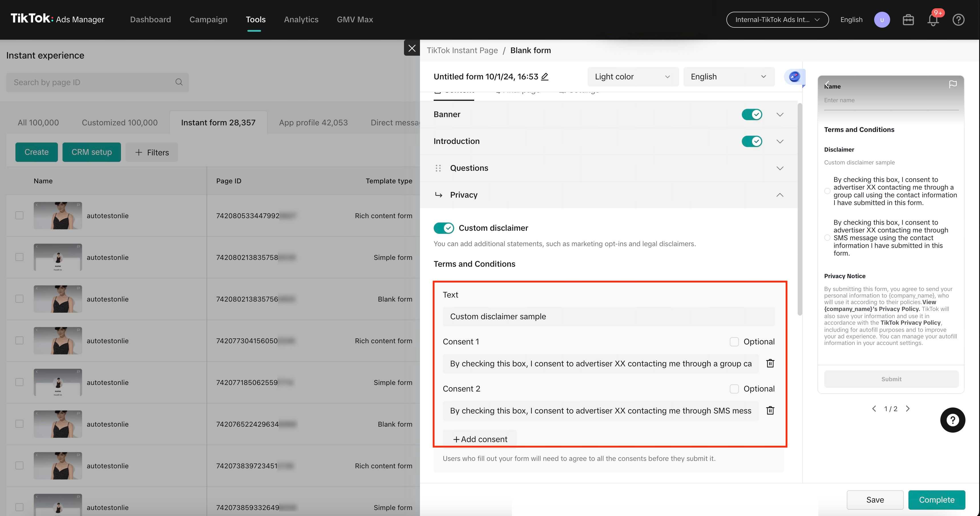The height and width of the screenshot is (516, 980).
Task: Go to previous preview page
Action: click(874, 409)
